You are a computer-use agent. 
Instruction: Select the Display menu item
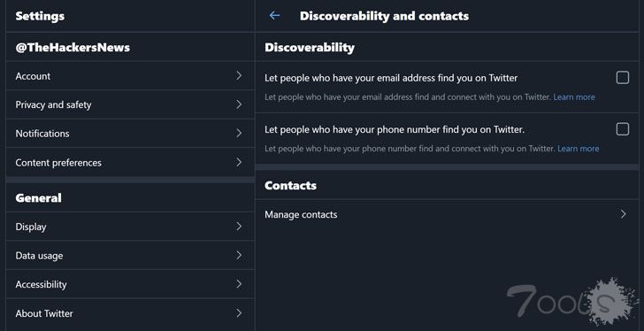(x=130, y=227)
